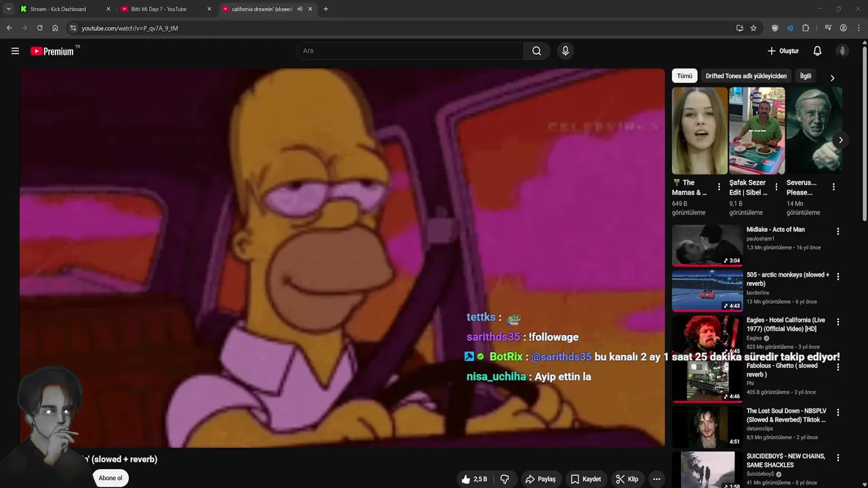Image resolution: width=868 pixels, height=488 pixels.
Task: Close the Bitti Mi Dayı ? tab
Action: [209, 9]
